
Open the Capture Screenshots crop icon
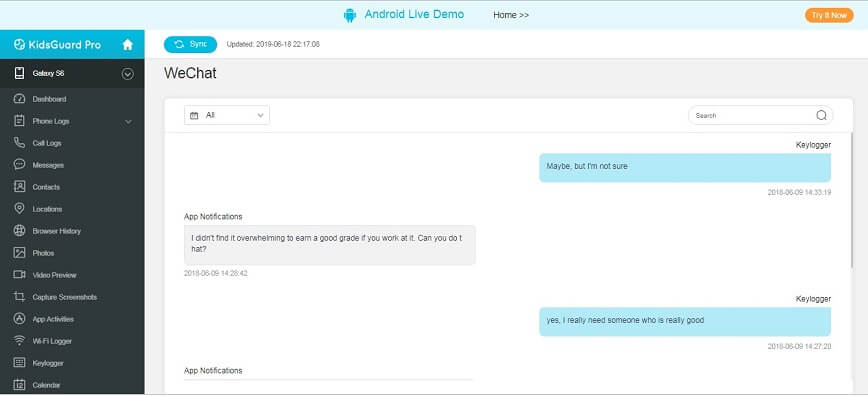click(x=19, y=297)
